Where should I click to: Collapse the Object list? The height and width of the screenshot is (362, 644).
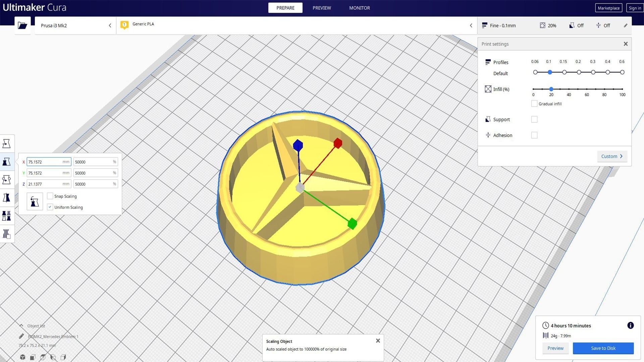pyautogui.click(x=21, y=326)
